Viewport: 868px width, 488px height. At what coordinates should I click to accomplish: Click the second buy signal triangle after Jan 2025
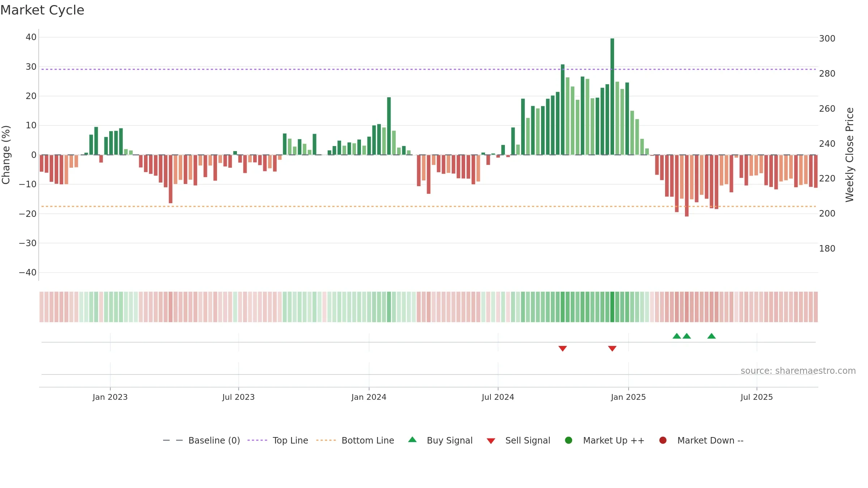(687, 336)
